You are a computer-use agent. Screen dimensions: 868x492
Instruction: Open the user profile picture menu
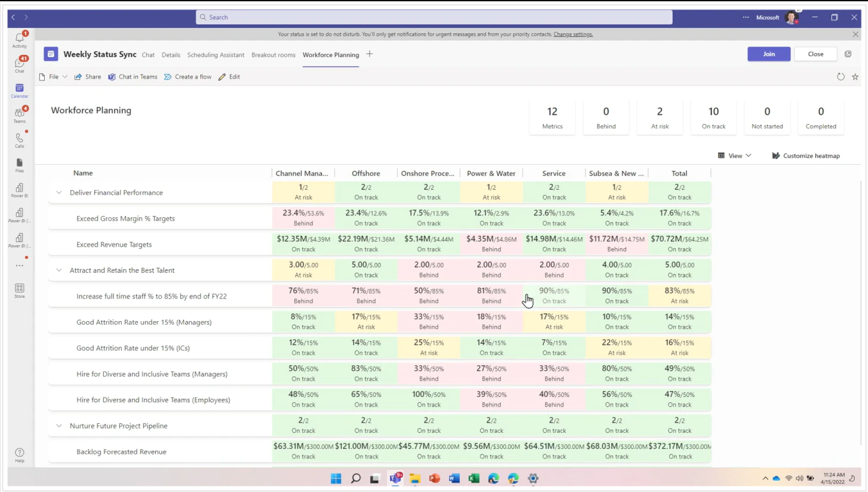[792, 17]
